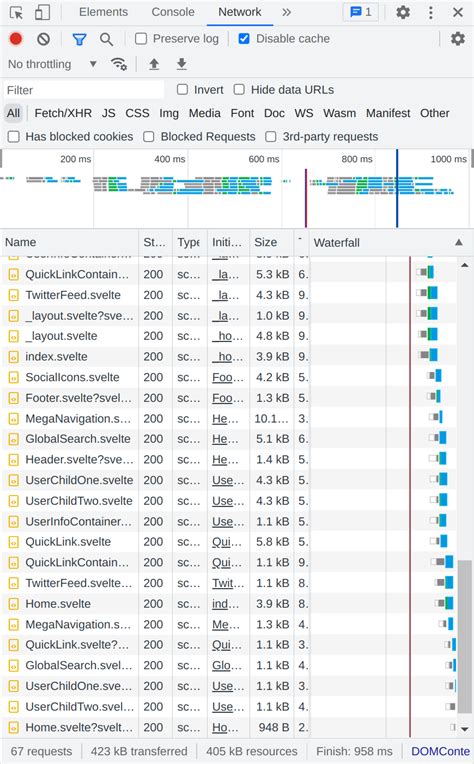Expand more DevTools tabs chevron
Screen dimensions: 474x764
pos(286,12)
